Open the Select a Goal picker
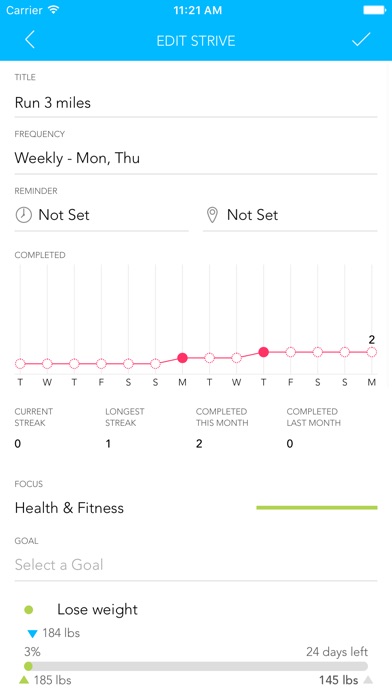 pyautogui.click(x=196, y=565)
